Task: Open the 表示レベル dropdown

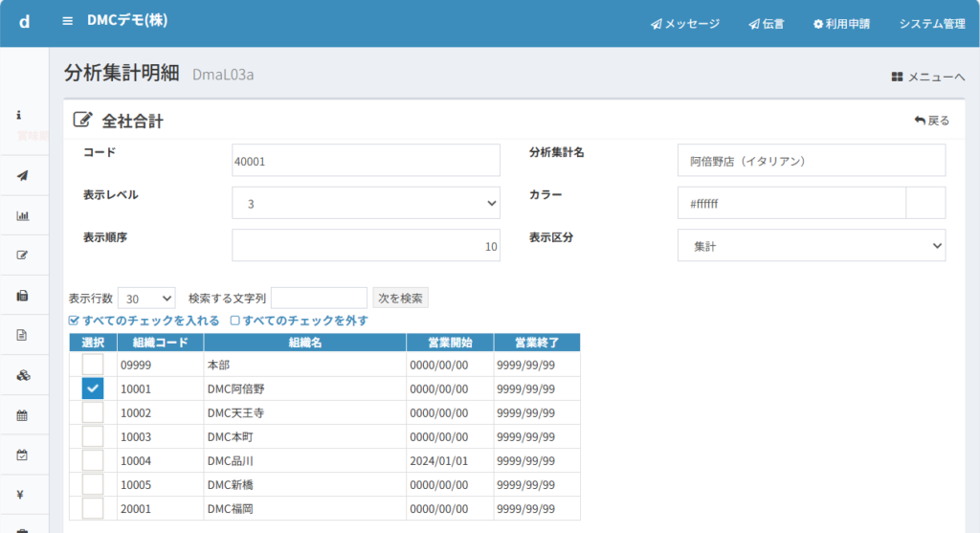Action: (x=366, y=203)
